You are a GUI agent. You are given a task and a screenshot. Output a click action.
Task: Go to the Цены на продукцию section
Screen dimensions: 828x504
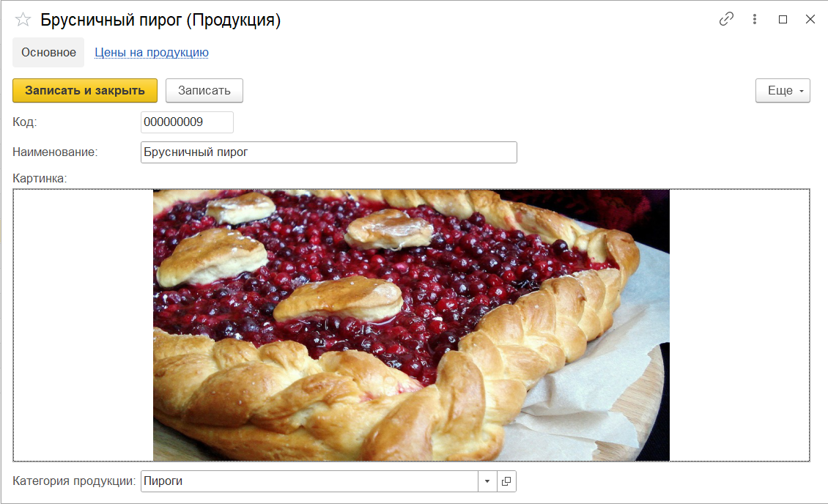point(152,52)
